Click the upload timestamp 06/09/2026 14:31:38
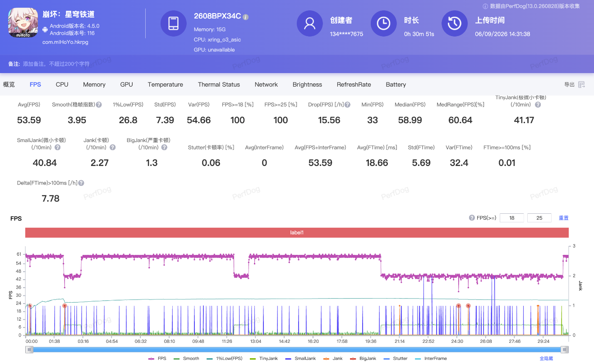 (502, 34)
